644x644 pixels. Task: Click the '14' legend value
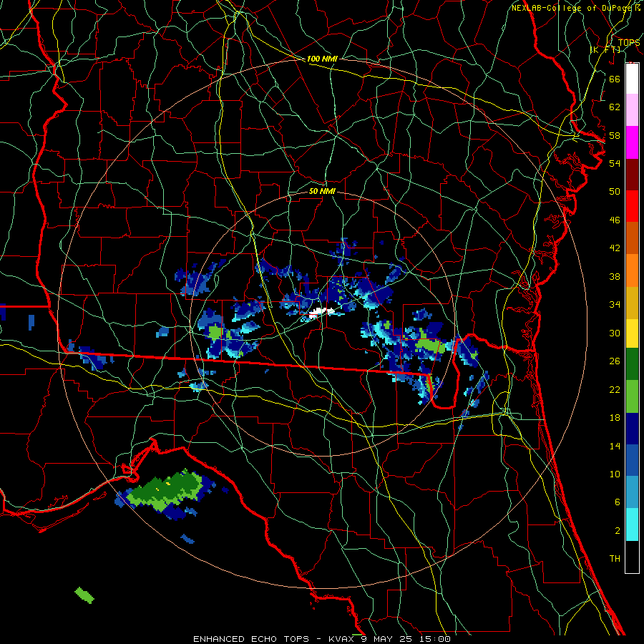(x=615, y=446)
